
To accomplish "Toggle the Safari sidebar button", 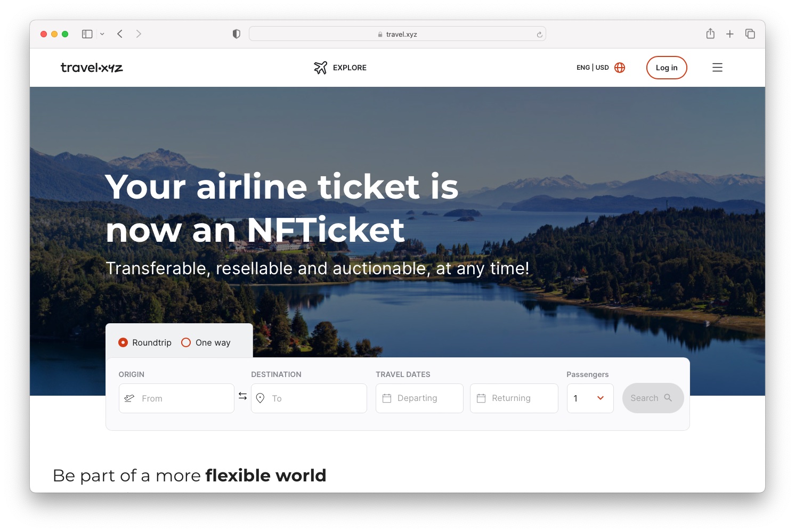I will (87, 34).
